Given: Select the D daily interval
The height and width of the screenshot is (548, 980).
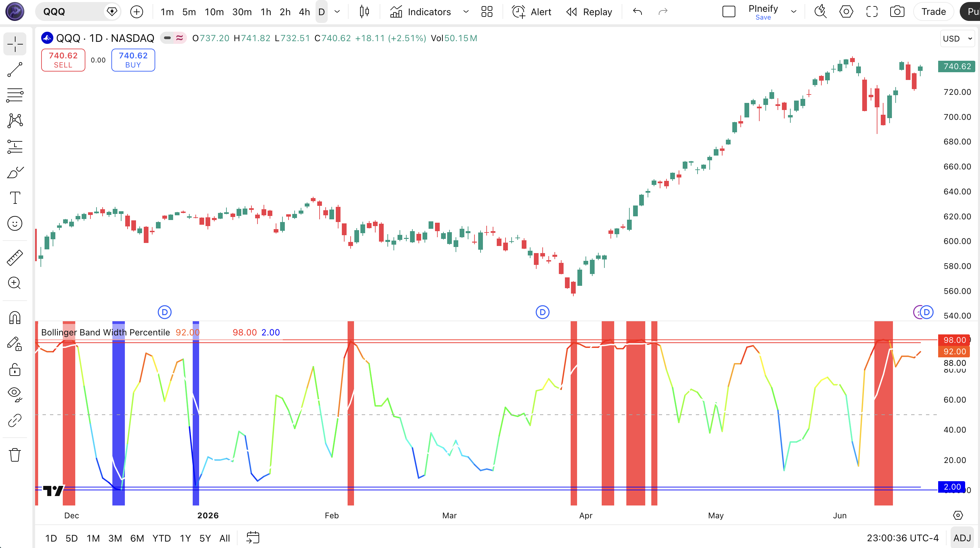Looking at the screenshot, I should tap(322, 12).
